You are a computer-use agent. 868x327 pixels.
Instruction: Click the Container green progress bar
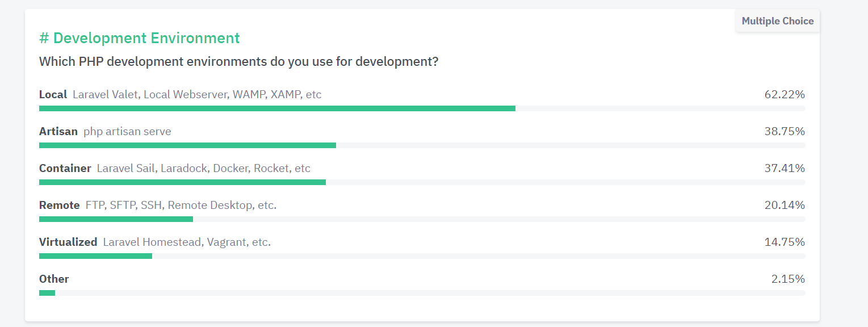point(182,182)
